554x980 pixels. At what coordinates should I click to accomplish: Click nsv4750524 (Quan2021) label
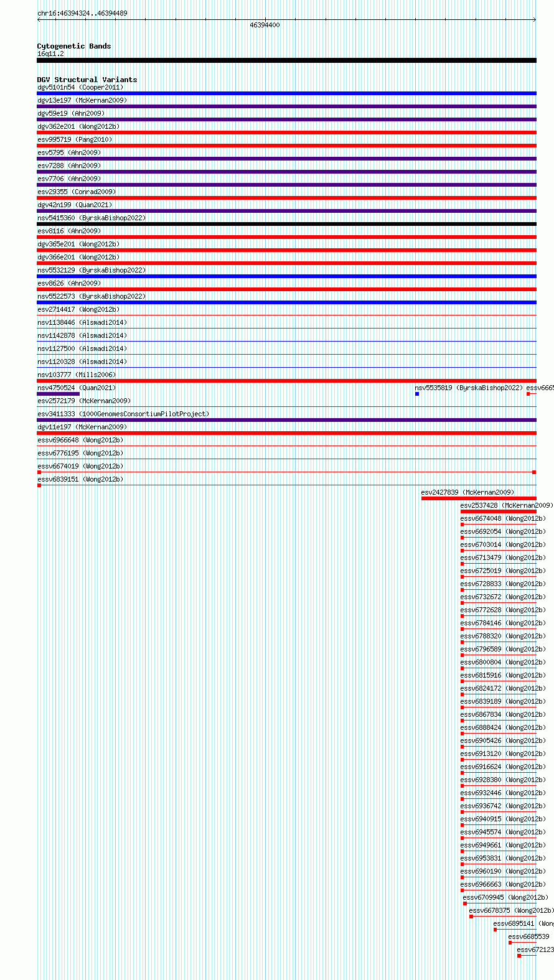(x=77, y=388)
